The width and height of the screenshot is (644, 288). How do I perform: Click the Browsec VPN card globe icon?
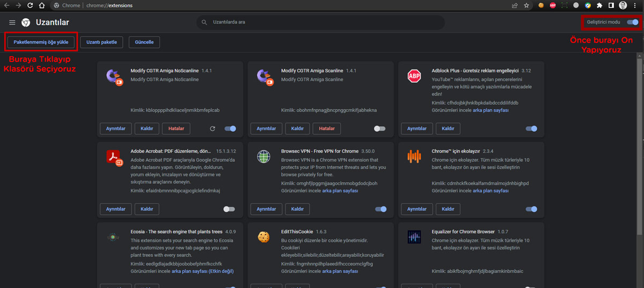pos(264,156)
